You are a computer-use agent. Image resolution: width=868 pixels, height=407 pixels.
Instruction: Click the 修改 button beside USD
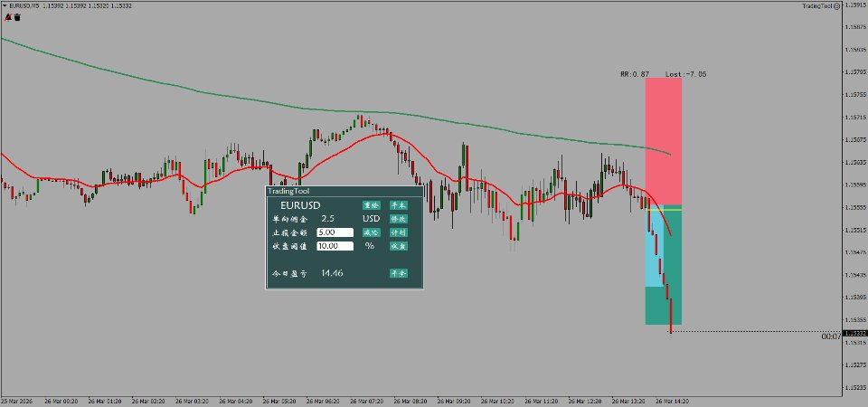[x=398, y=219]
